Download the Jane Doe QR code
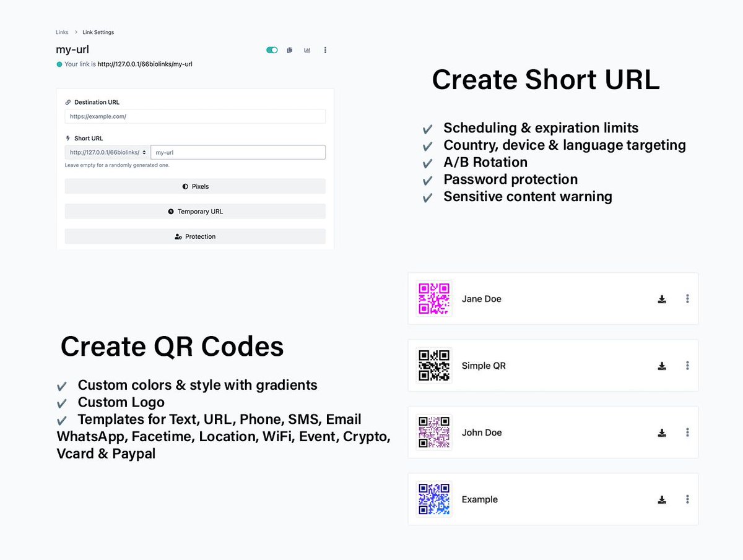The width and height of the screenshot is (743, 560). pos(662,299)
